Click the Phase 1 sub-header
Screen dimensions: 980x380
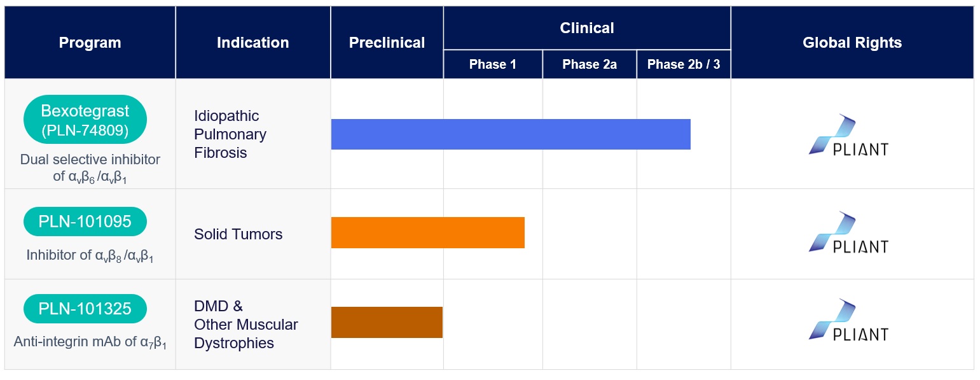click(x=493, y=64)
